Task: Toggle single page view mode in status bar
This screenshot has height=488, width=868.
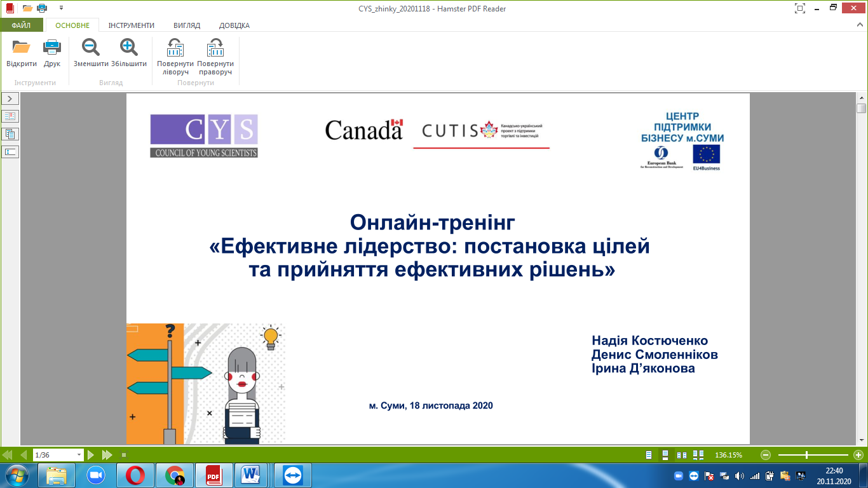Action: 649,455
